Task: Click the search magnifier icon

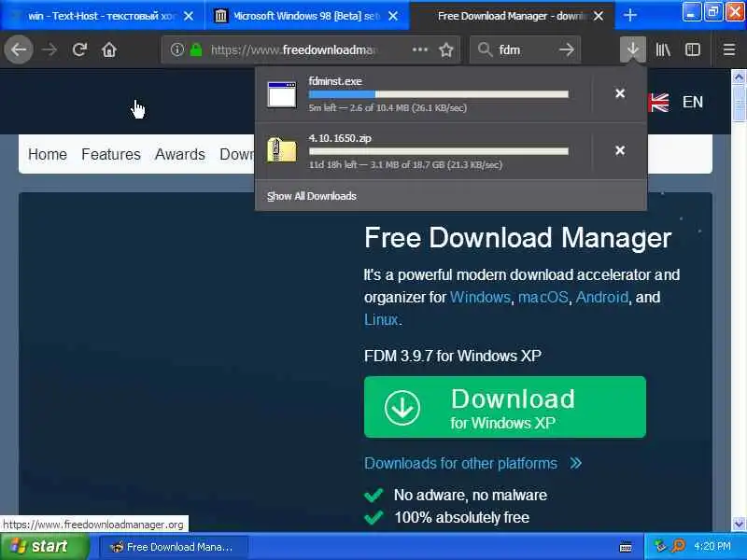Action: click(485, 49)
